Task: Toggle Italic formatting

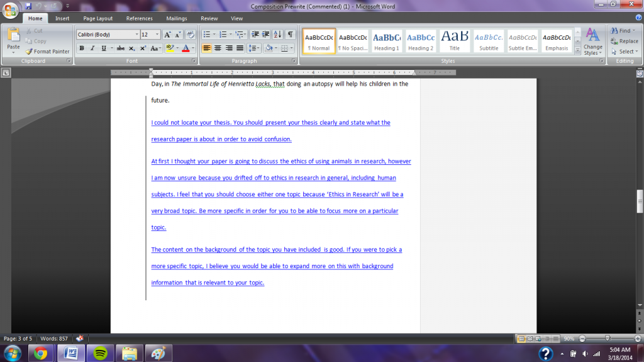Action: tap(92, 48)
